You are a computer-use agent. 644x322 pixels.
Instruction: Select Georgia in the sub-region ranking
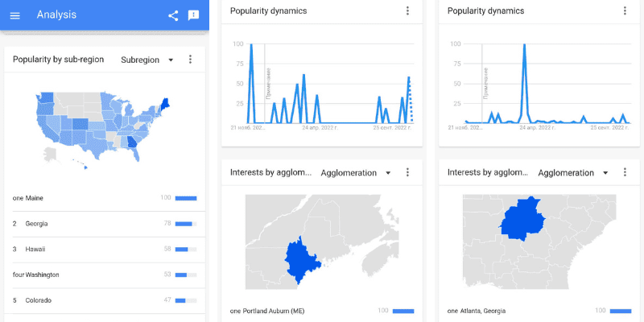click(105, 224)
